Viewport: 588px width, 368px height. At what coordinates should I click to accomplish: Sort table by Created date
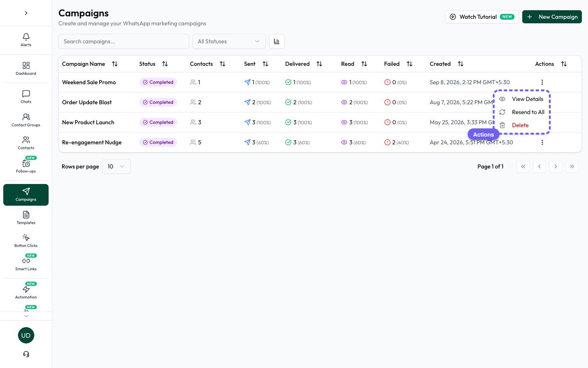point(447,64)
